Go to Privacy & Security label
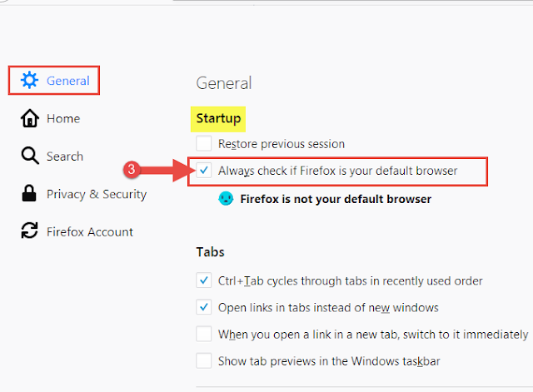 [97, 194]
